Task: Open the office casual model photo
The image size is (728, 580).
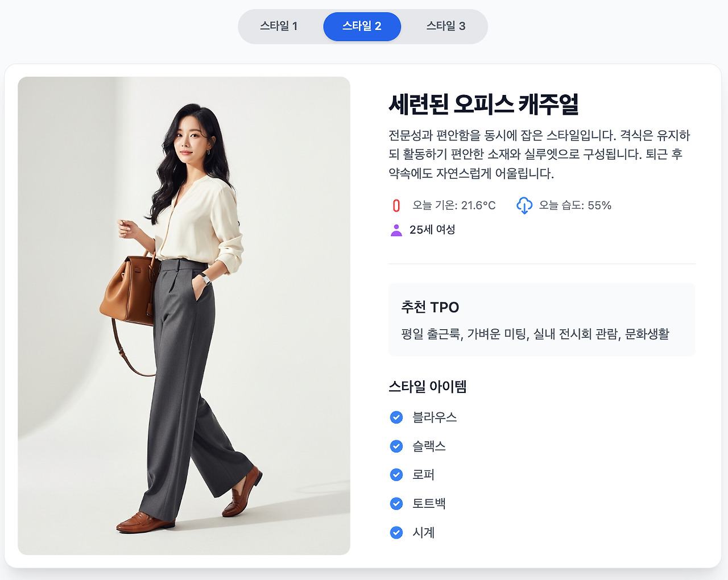Action: [184, 316]
